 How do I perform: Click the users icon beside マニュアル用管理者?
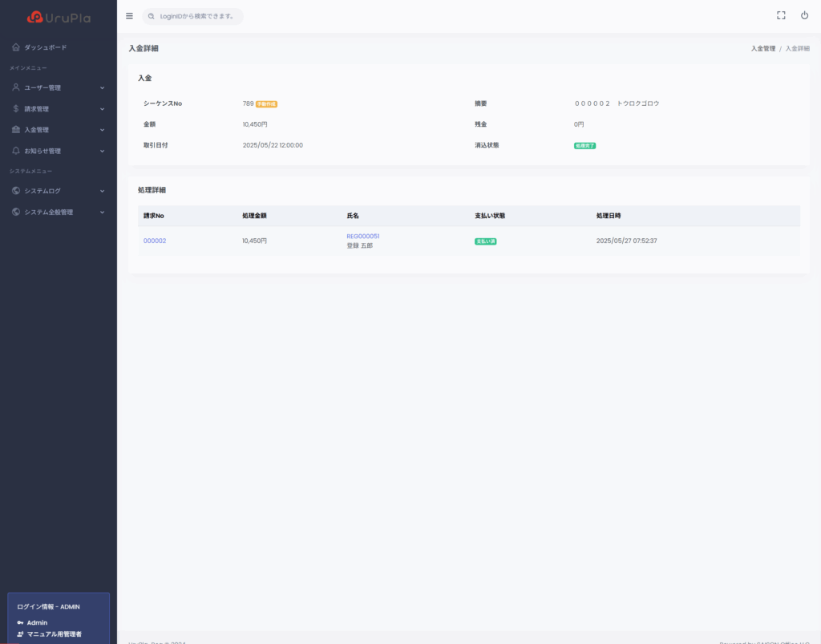click(20, 634)
